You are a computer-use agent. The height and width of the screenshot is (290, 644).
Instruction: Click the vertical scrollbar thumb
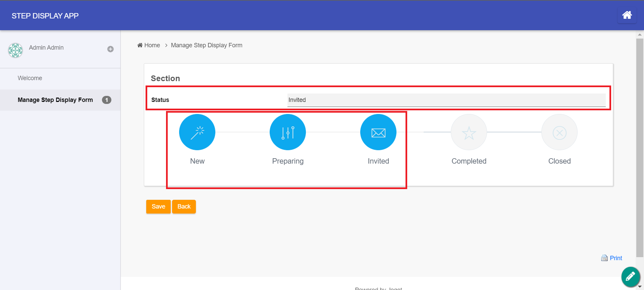point(640,148)
